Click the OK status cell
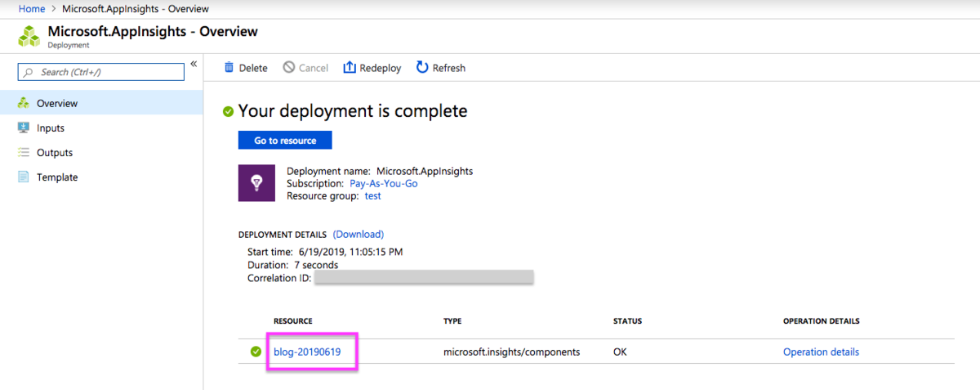The image size is (980, 390). pos(621,352)
